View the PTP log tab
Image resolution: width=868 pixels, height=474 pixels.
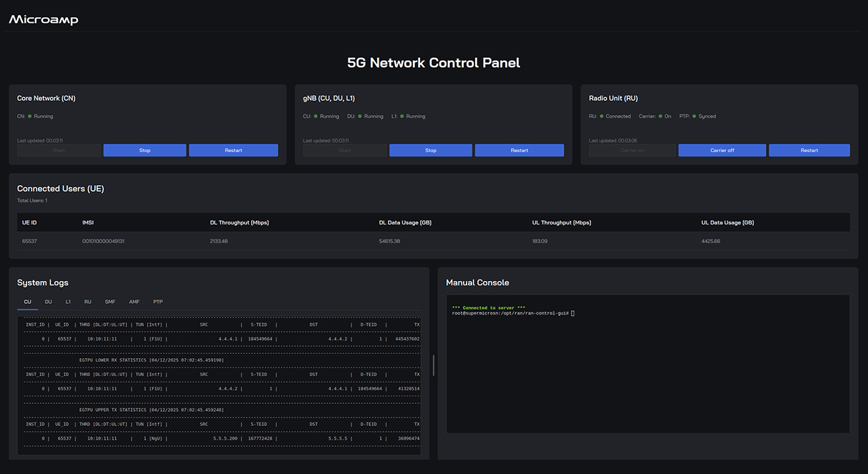pyautogui.click(x=157, y=302)
